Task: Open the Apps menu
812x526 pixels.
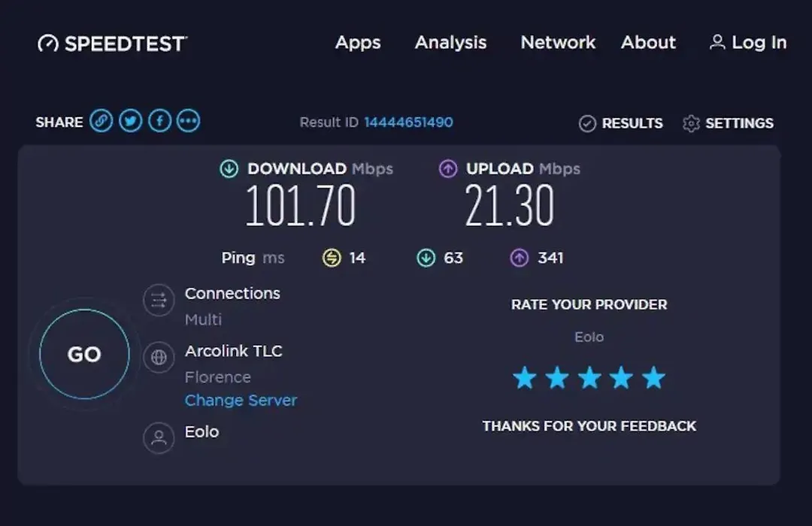Action: 358,42
